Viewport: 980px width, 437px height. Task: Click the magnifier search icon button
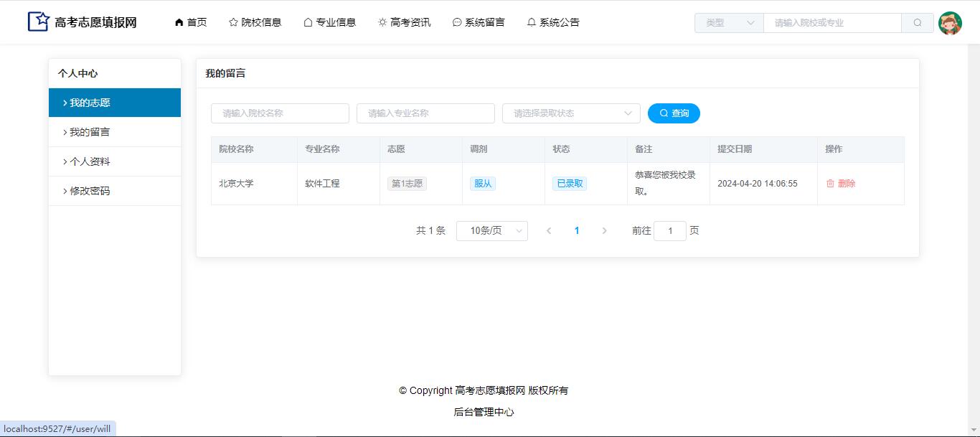(918, 23)
